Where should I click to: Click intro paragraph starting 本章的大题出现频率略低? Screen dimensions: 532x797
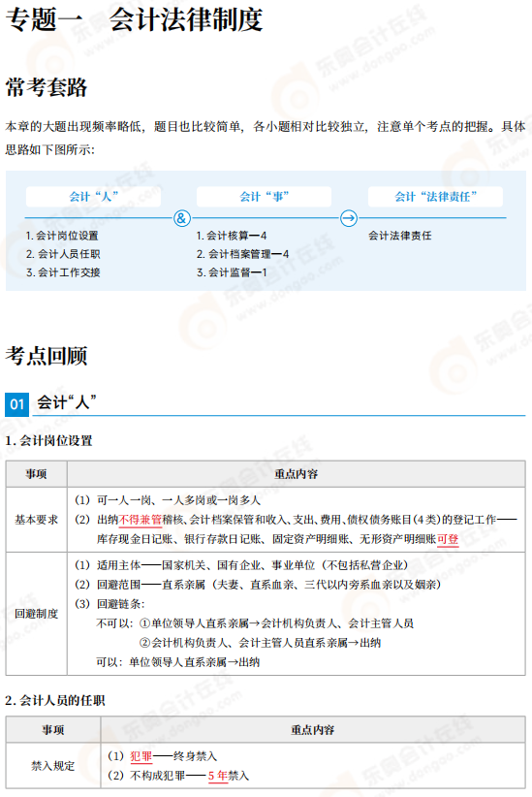(x=266, y=138)
